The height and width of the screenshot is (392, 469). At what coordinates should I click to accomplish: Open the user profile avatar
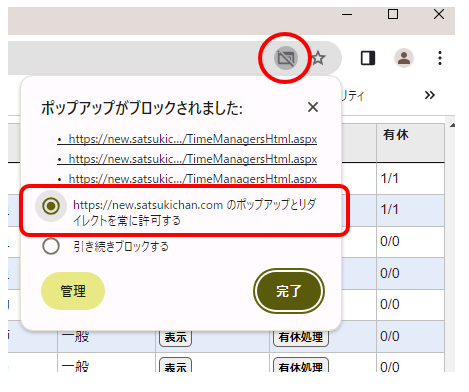[x=404, y=58]
